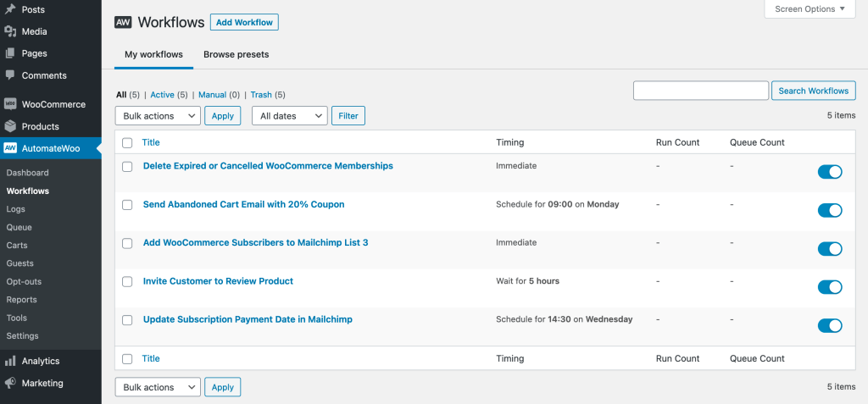Click 'Schedule for 14:30 on Wednesday' timing text
The width and height of the screenshot is (868, 404).
pyautogui.click(x=564, y=319)
